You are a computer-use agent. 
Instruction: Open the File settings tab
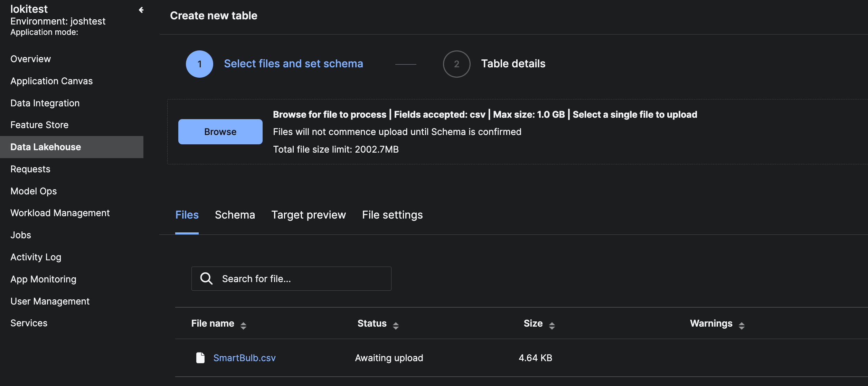[392, 215]
